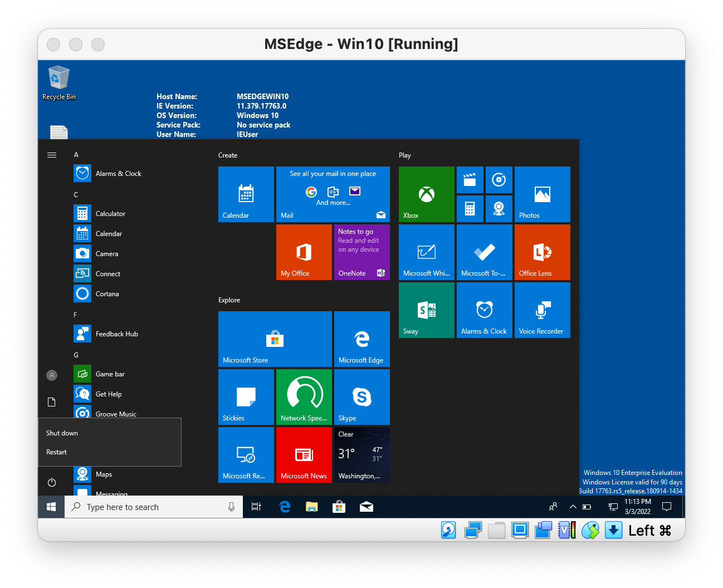Viewport: 723px width, 588px height.
Task: Click the microphone icon in the search box
Action: [231, 507]
